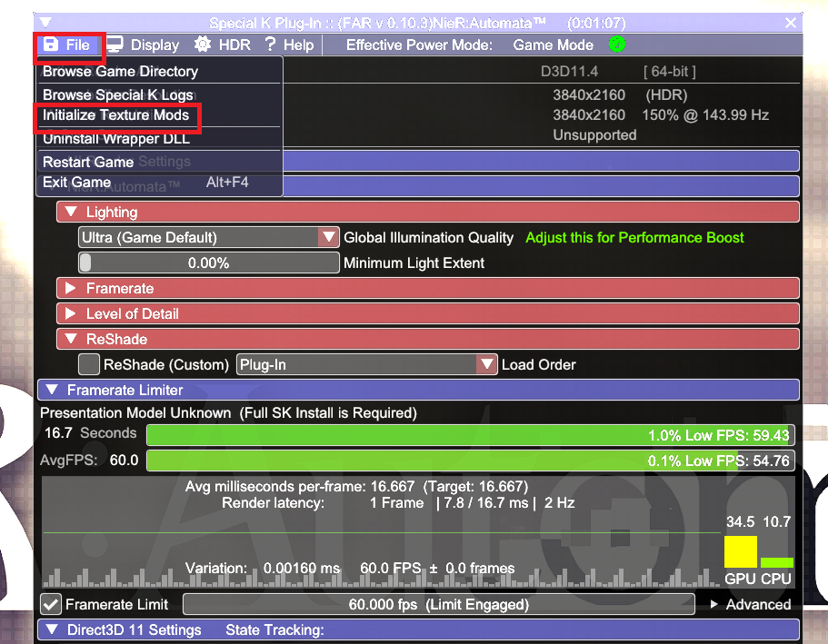Click the D3D11.4 API text
The width and height of the screenshot is (828, 644).
pos(569,71)
